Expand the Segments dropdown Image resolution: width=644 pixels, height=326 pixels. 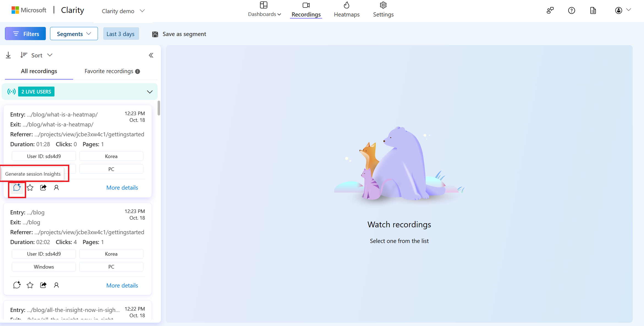[74, 34]
